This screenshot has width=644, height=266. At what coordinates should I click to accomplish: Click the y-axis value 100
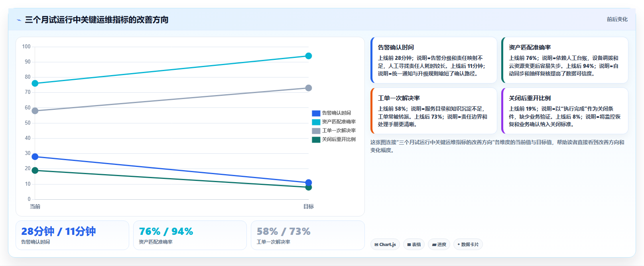point(26,47)
